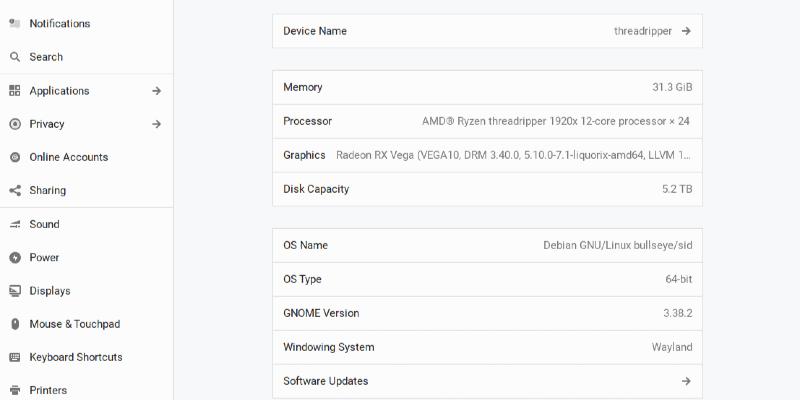Click the Privacy icon in sidebar
800x400 pixels.
coord(15,124)
